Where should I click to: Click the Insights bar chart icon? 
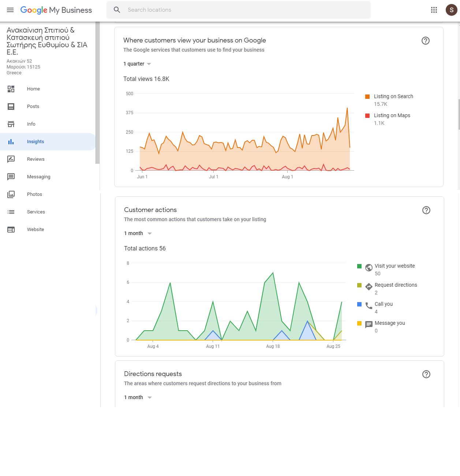(x=11, y=141)
